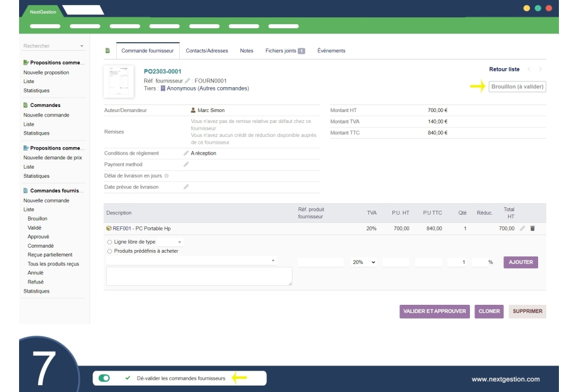Click Retour liste link
Screen dimensions: 578x392
tap(504, 69)
